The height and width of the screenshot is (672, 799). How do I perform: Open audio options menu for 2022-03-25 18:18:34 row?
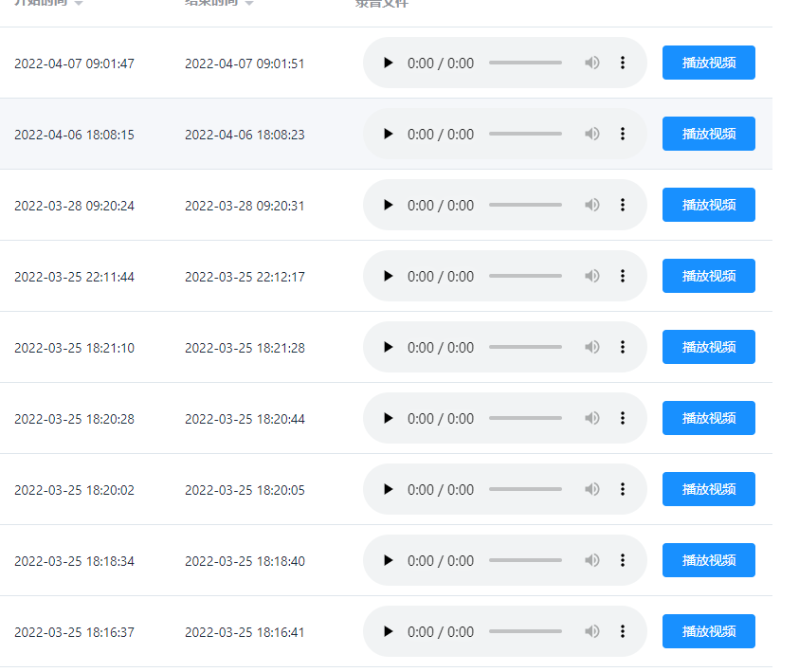click(622, 560)
